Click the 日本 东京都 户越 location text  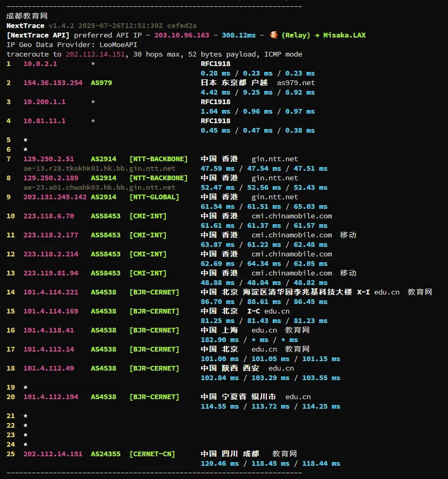(234, 83)
